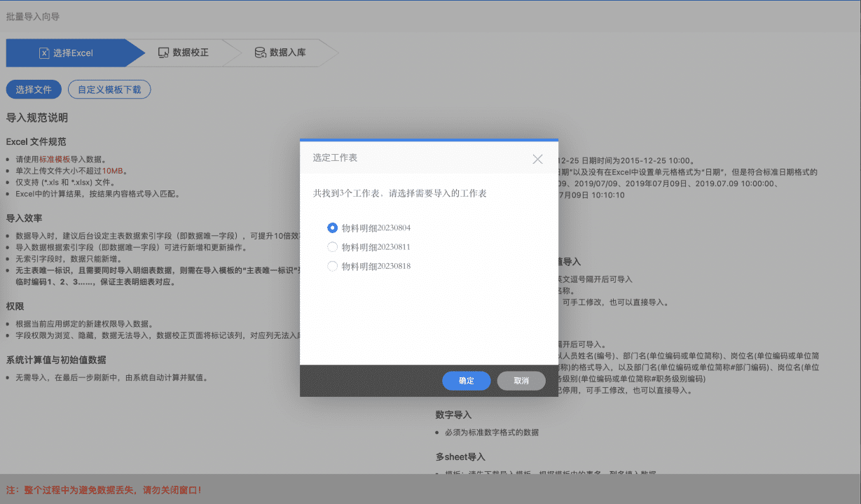
Task: Confirm selection with 确定 button
Action: click(x=467, y=381)
